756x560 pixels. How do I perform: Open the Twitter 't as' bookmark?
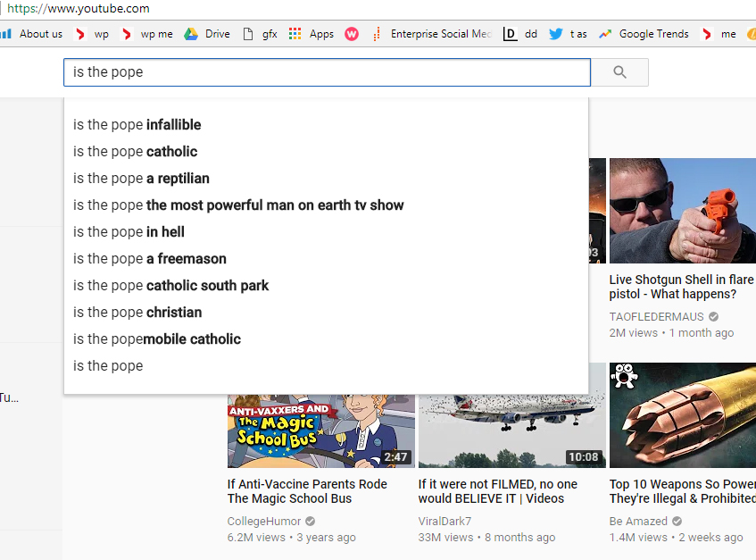pos(569,34)
